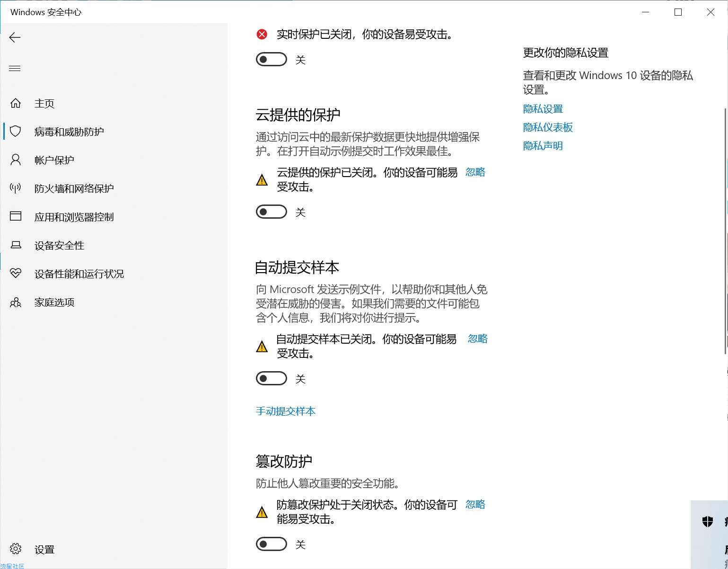The image size is (728, 569).
Task: Click the yellow warning icon for 云提供的保护
Action: 262,180
